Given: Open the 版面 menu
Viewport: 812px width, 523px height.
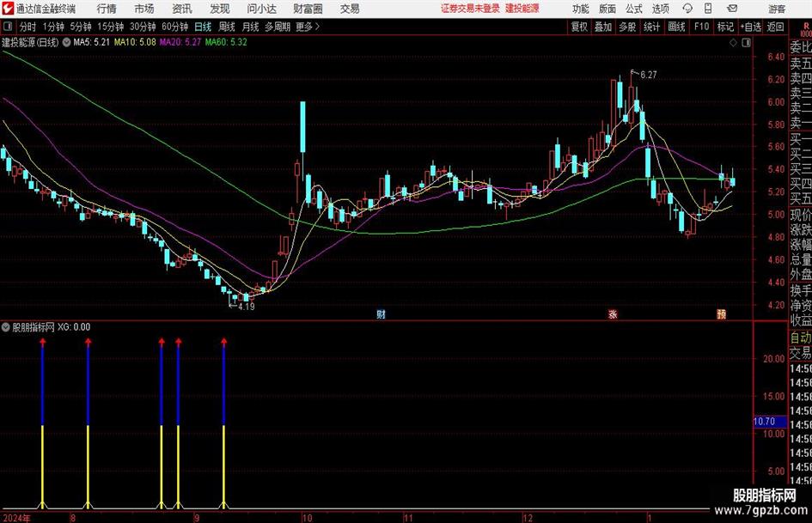Looking at the screenshot, I should [x=607, y=9].
